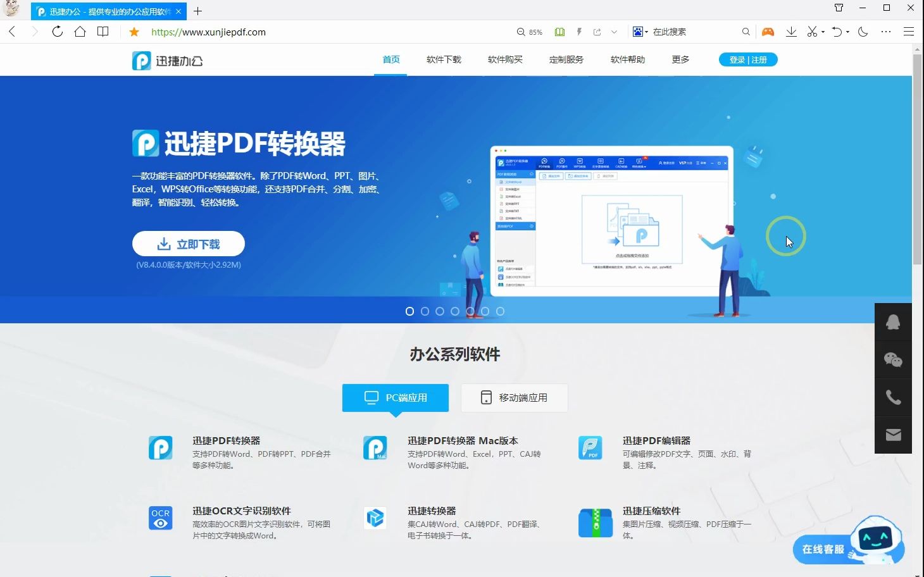
Task: Close the 迅捷办公 browser tab
Action: tap(178, 11)
